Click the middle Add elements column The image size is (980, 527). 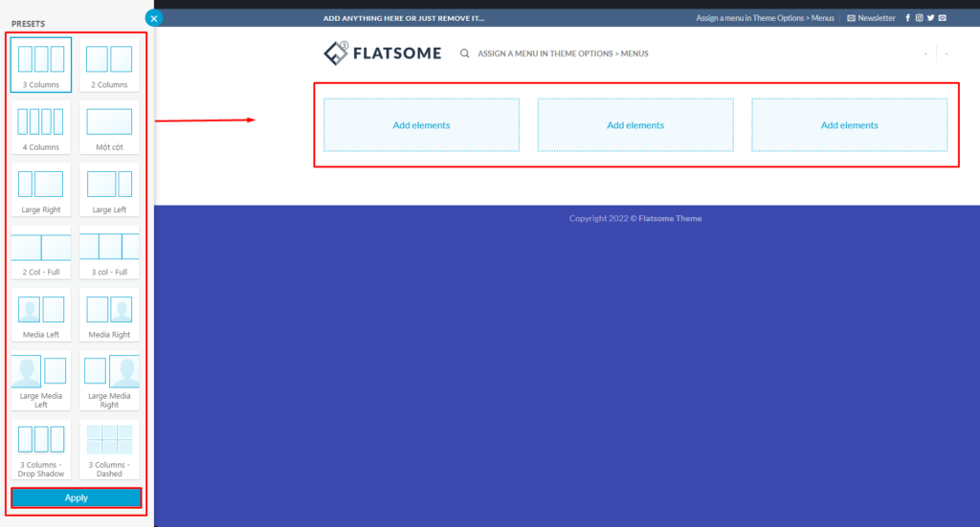(x=635, y=125)
